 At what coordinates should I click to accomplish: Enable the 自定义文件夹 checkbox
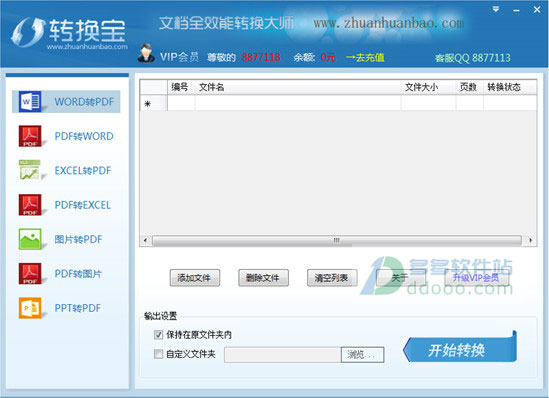click(158, 354)
